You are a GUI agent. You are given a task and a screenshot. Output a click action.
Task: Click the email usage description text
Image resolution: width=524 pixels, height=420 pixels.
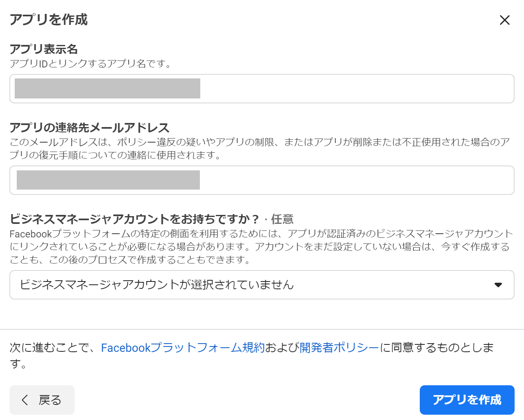[x=259, y=148]
